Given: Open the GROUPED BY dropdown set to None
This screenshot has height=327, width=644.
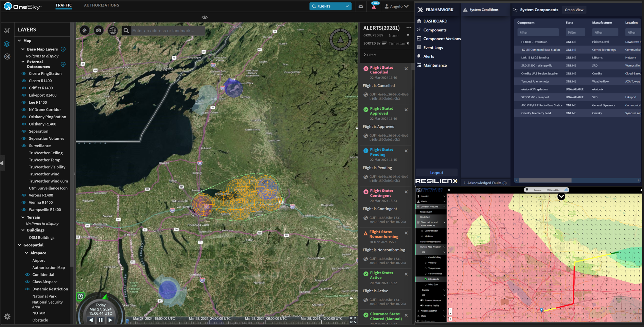Looking at the screenshot, I should point(398,35).
